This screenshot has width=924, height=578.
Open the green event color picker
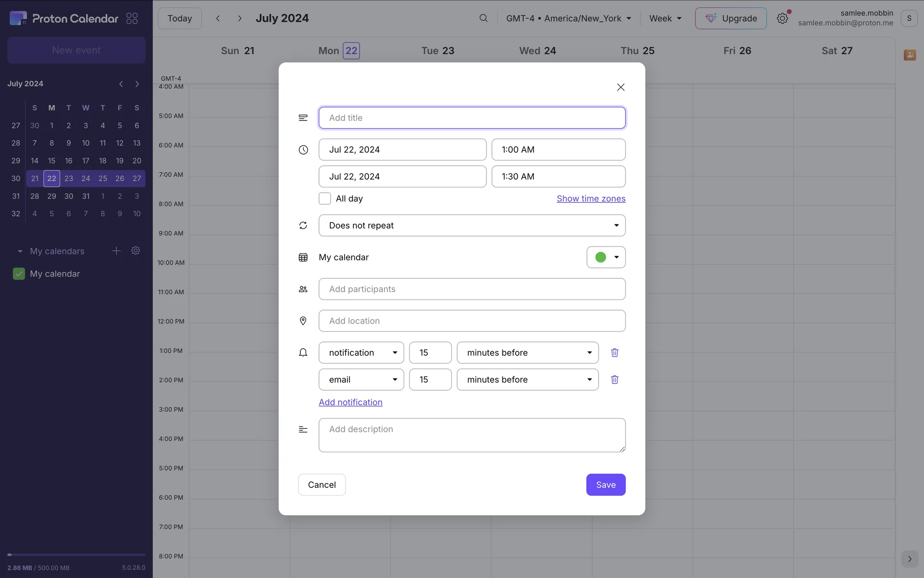[605, 257]
